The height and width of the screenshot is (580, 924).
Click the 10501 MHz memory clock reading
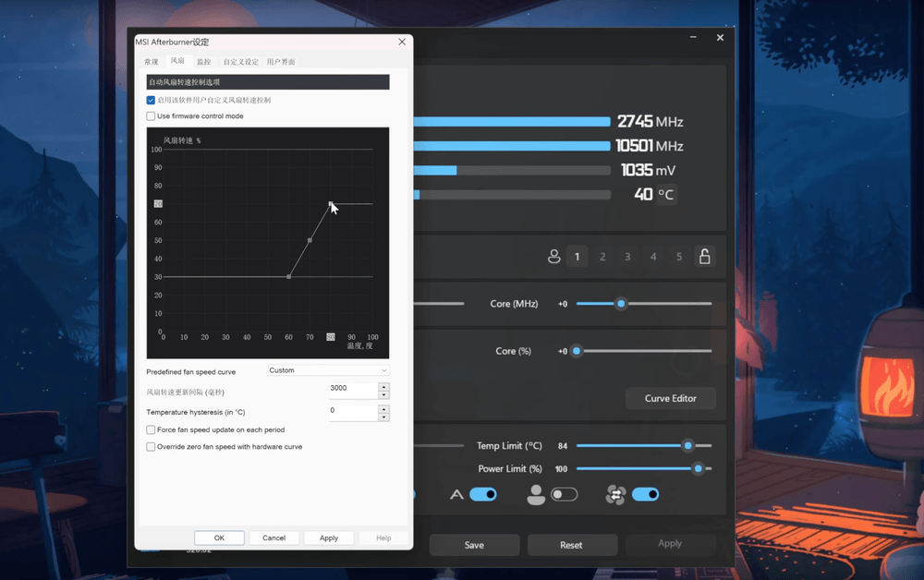point(649,146)
